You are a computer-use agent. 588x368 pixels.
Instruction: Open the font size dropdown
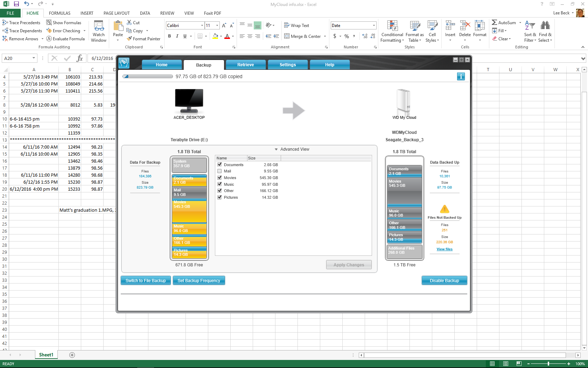click(217, 26)
